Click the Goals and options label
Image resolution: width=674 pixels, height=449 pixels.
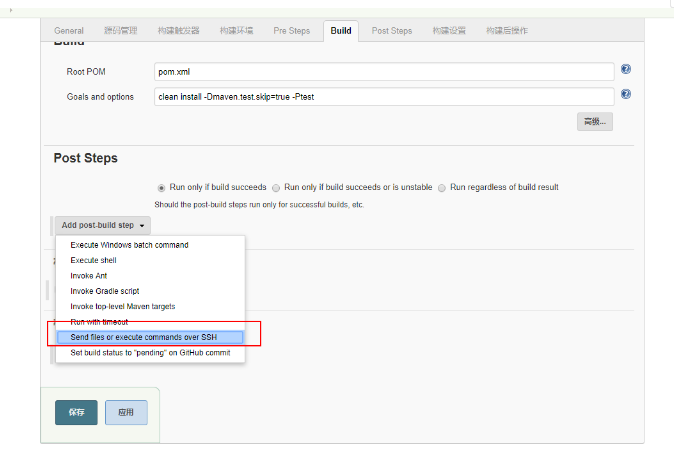[x=100, y=97]
